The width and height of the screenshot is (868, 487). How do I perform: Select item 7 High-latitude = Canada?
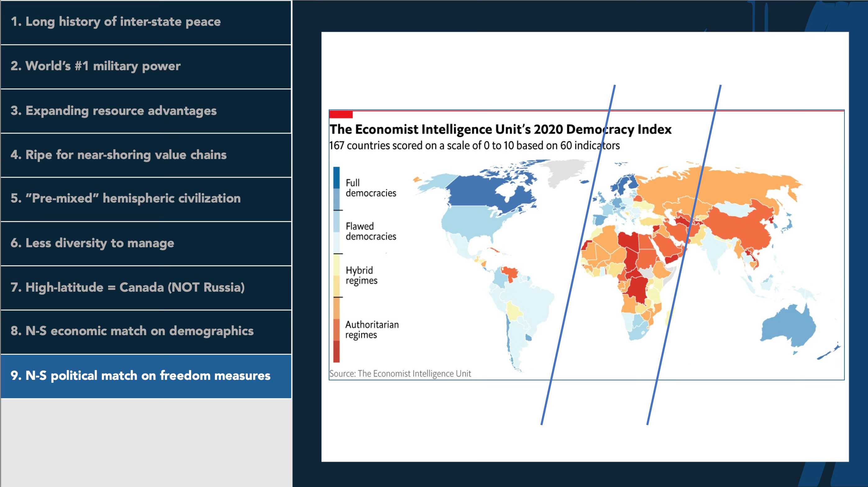coord(146,288)
